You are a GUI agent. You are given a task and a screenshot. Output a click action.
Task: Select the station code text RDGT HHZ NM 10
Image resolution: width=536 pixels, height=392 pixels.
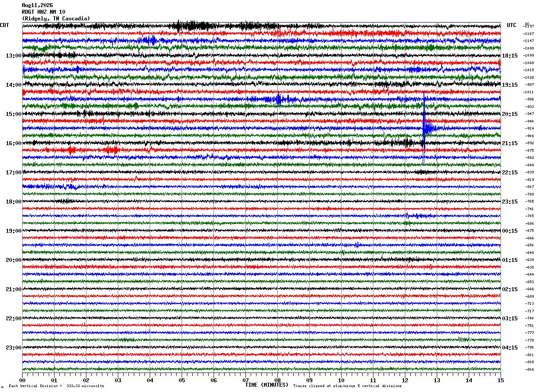tap(43, 12)
